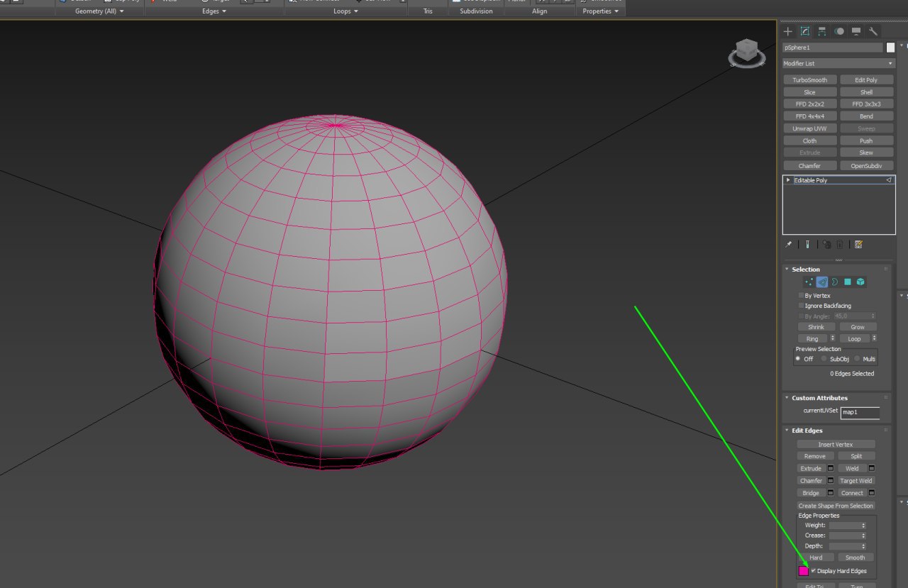Toggle the By Angle checkbox
Screen dimensions: 908x588
coord(802,316)
